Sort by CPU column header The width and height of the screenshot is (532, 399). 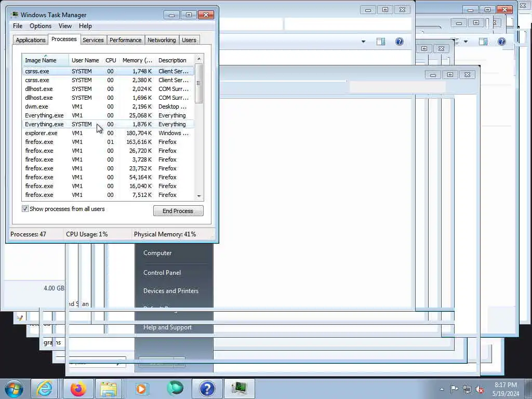[111, 60]
